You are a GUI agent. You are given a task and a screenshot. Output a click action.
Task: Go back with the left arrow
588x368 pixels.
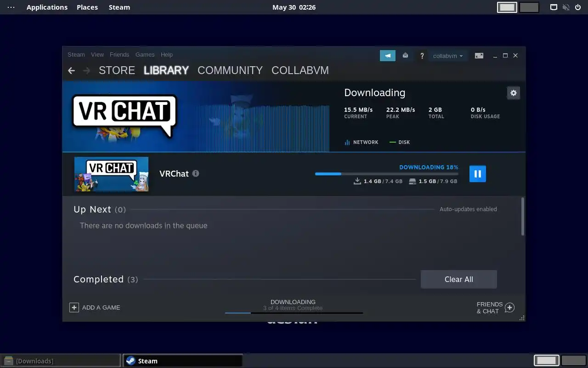point(71,70)
